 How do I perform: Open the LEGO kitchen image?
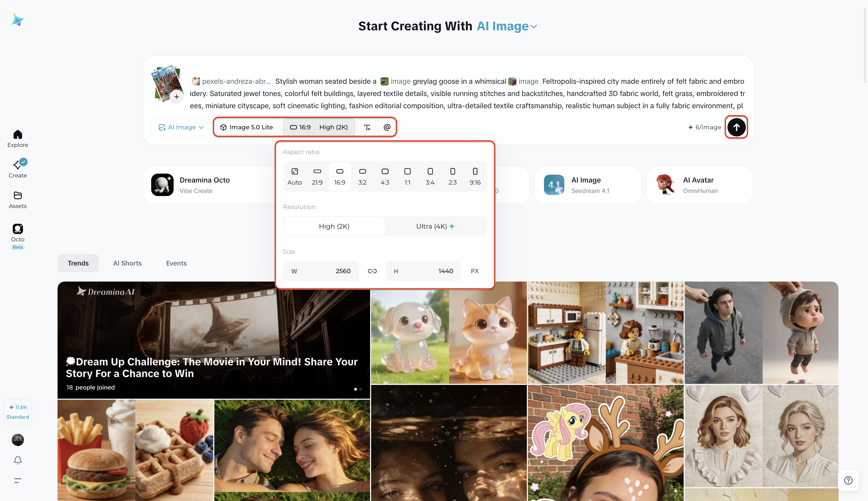click(606, 333)
